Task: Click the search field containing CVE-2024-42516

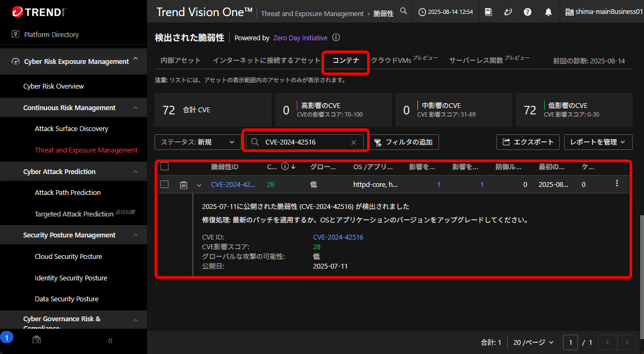Action: click(x=305, y=142)
